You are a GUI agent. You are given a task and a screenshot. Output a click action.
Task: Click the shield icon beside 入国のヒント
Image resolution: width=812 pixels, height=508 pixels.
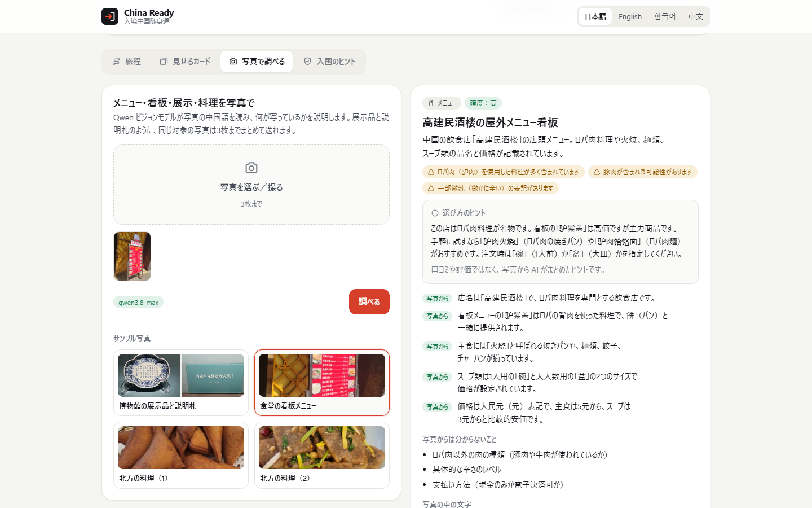pyautogui.click(x=308, y=61)
